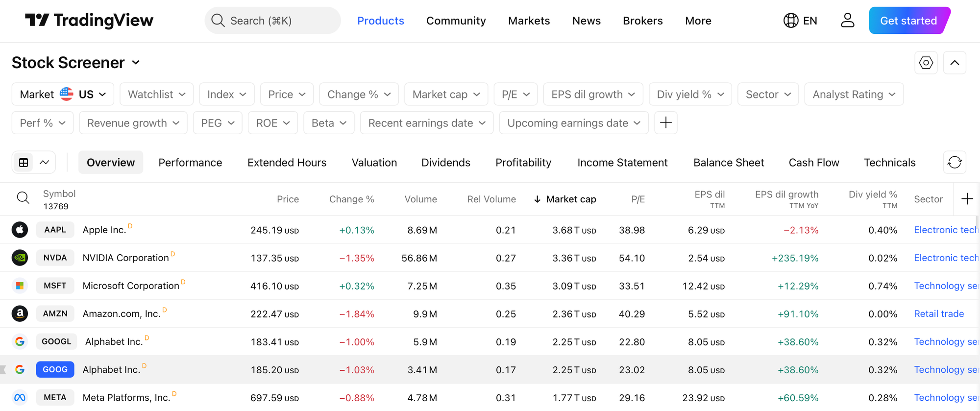The height and width of the screenshot is (411, 980).
Task: Focus the Search input field
Action: (272, 21)
